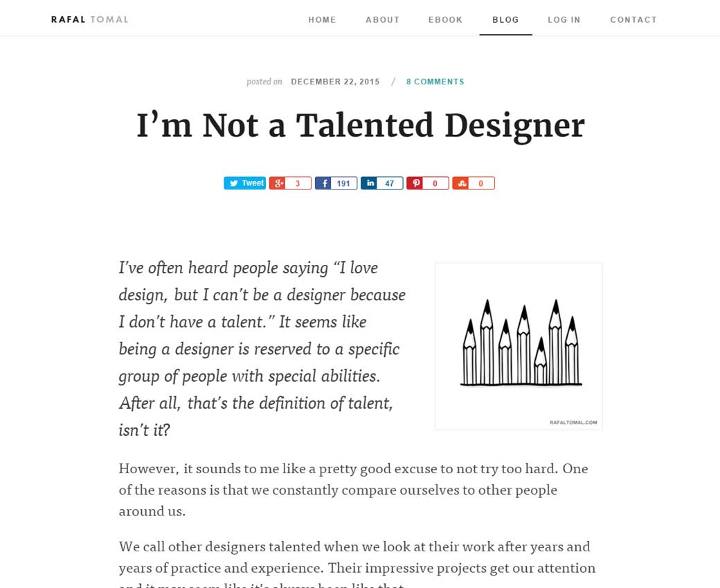Click the Google+ share count of 3
Viewport: 720px width, 588px height.
point(298,183)
